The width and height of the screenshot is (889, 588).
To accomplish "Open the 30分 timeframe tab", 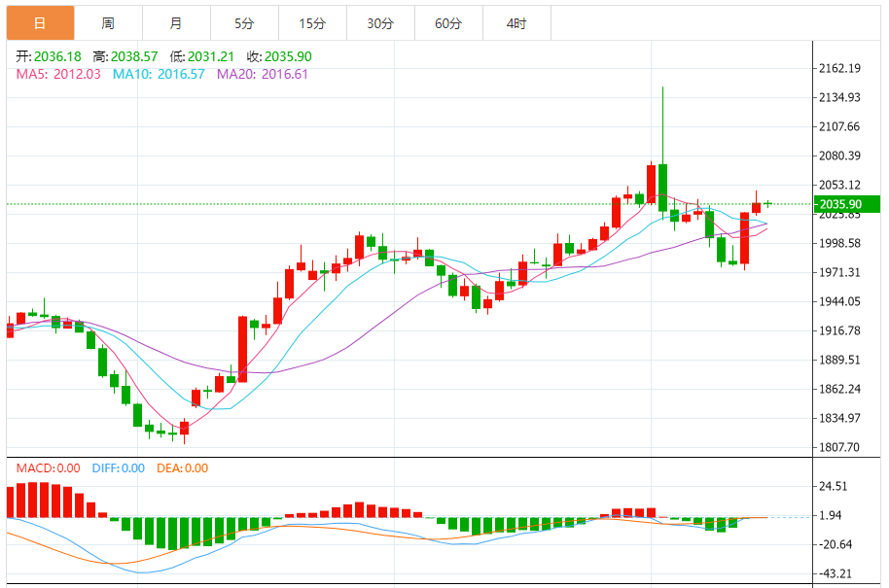I will (380, 23).
